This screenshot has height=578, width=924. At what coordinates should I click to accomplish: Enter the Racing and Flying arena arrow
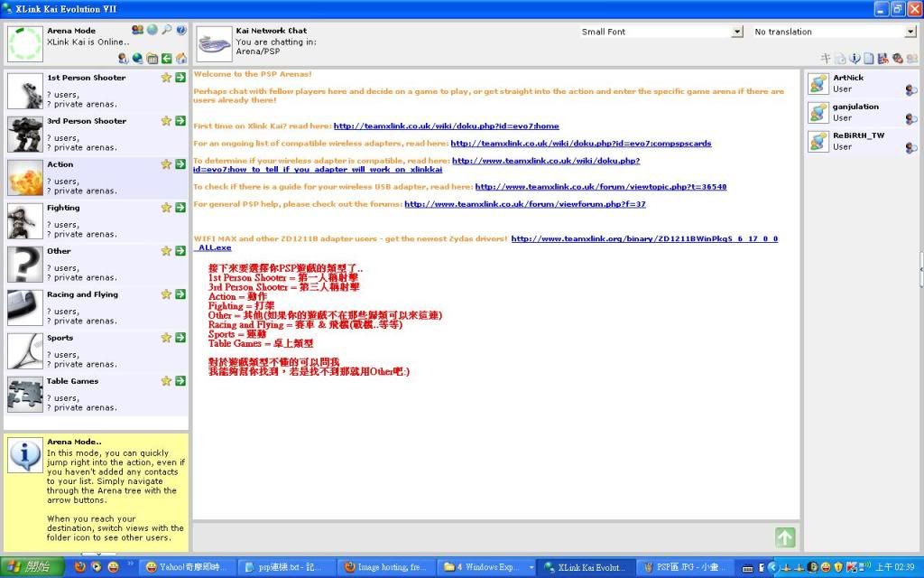click(x=180, y=294)
